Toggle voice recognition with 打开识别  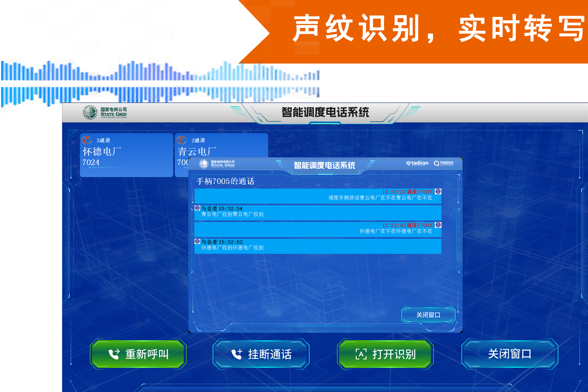[385, 354]
